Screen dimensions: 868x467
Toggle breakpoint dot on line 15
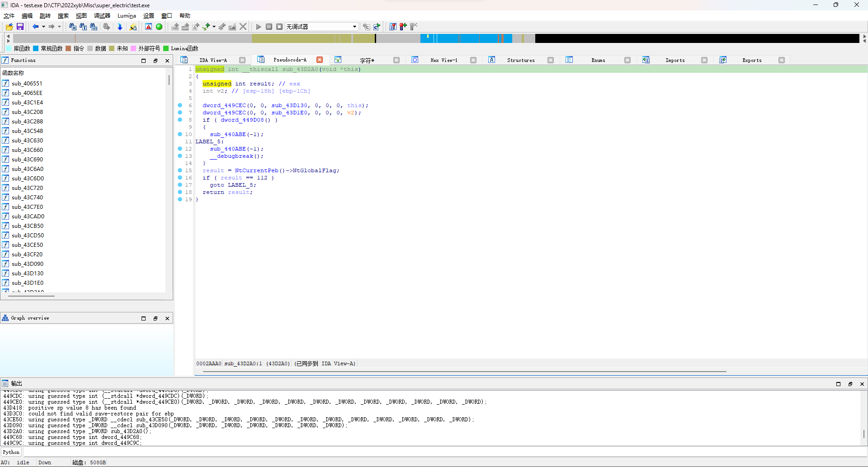(180, 170)
